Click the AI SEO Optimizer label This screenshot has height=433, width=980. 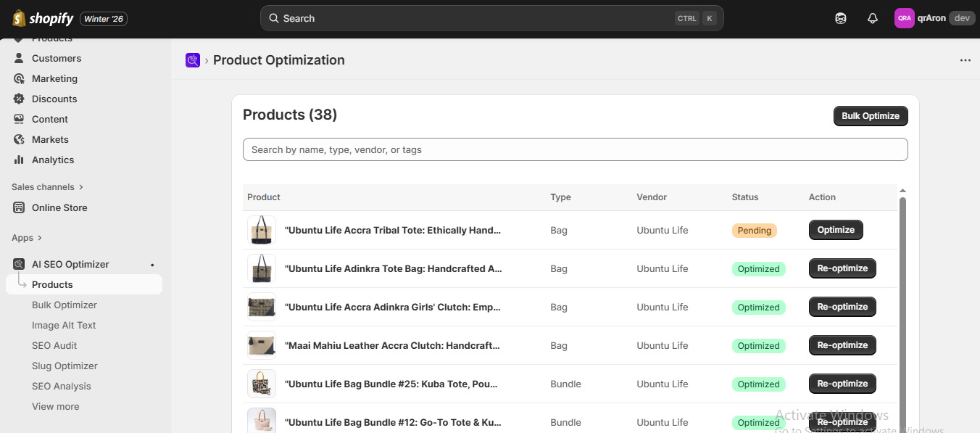click(x=70, y=264)
